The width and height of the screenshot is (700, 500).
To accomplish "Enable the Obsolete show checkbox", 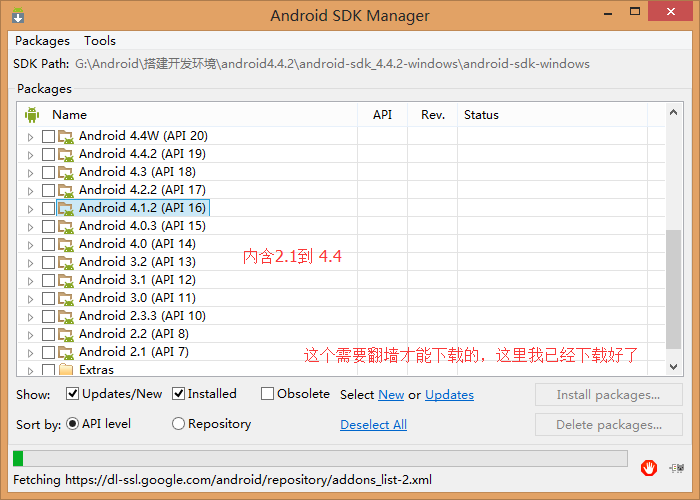I will click(267, 394).
